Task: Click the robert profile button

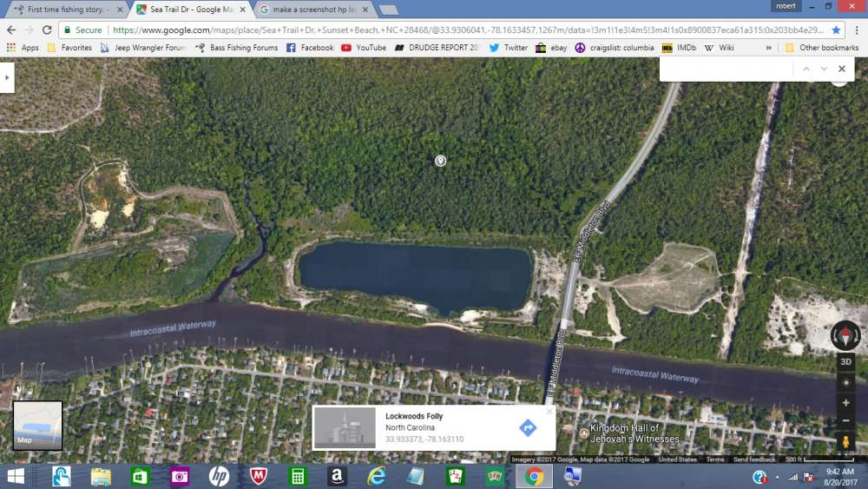Action: click(785, 6)
